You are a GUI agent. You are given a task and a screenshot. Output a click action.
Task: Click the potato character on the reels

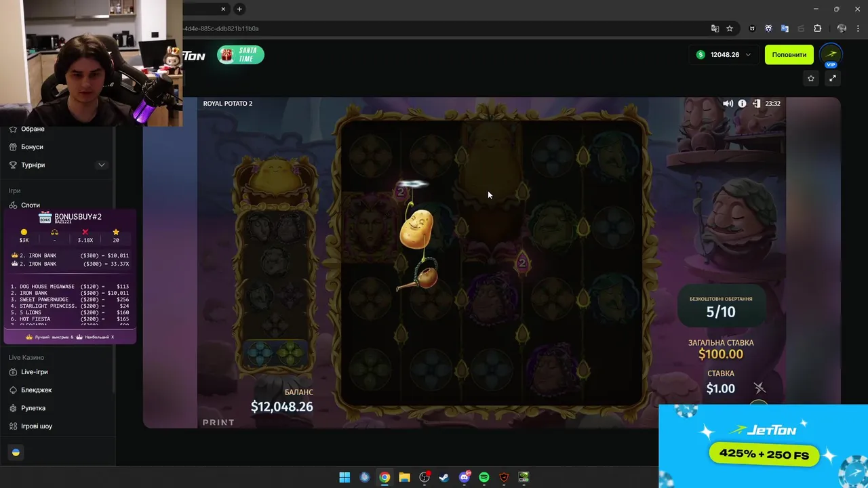(x=416, y=229)
